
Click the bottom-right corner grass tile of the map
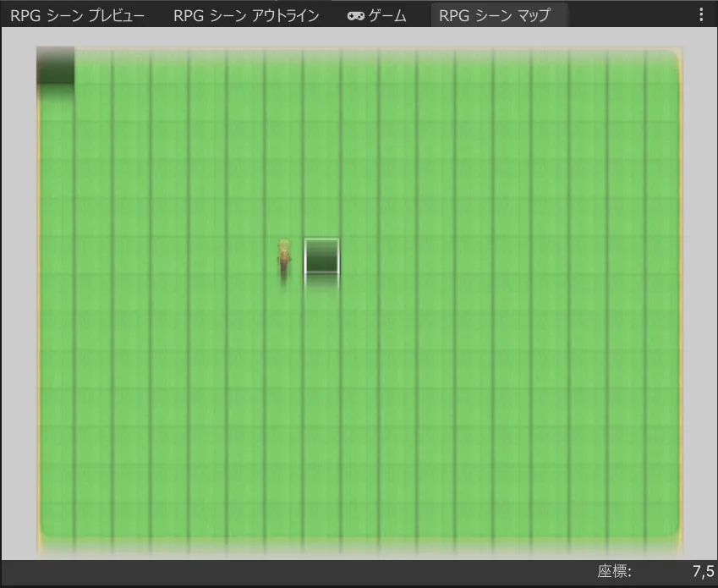pos(662,522)
